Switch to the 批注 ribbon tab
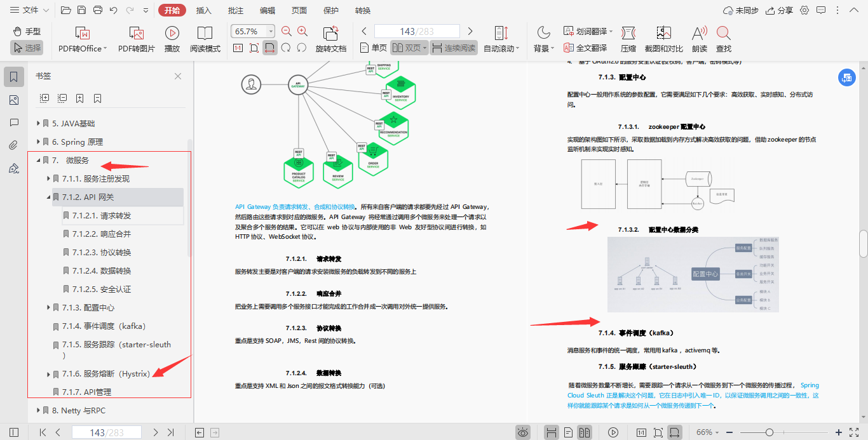The image size is (868, 440). (x=234, y=10)
